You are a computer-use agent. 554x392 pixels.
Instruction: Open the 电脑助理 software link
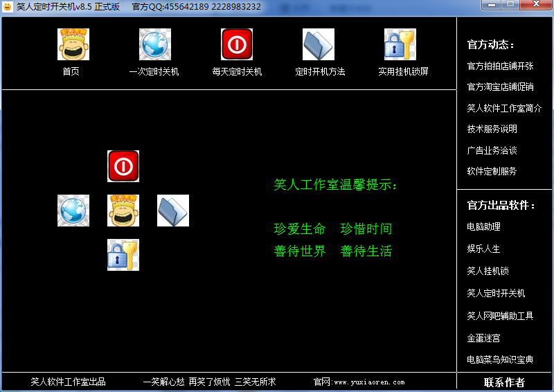(x=483, y=226)
